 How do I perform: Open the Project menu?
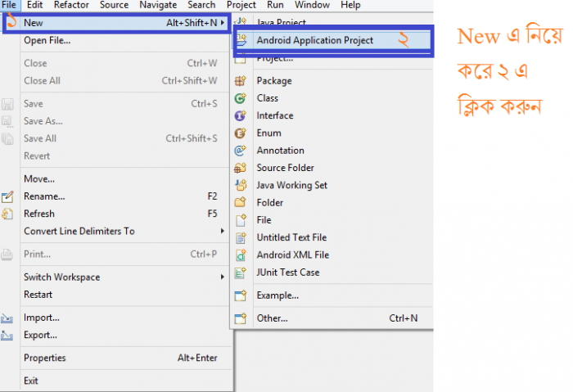[x=241, y=5]
